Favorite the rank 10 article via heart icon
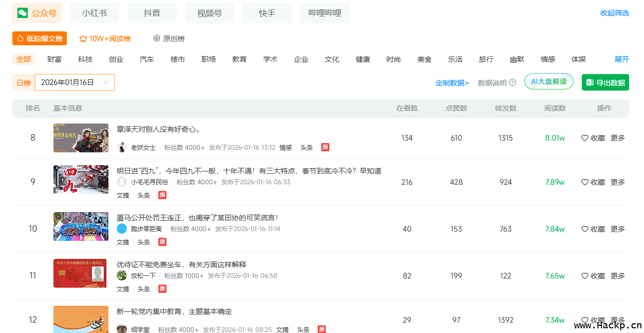Viewport: 644px width, 333px height. click(x=584, y=229)
